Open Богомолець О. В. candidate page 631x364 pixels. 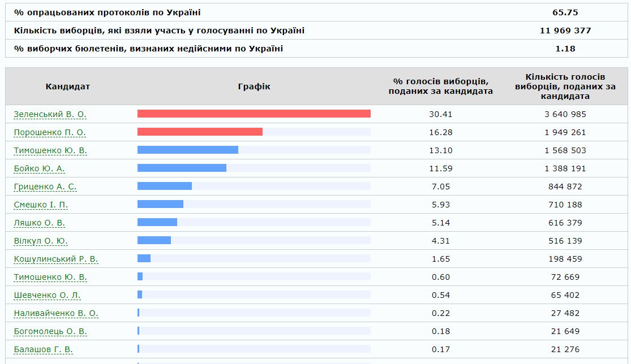coord(50,331)
